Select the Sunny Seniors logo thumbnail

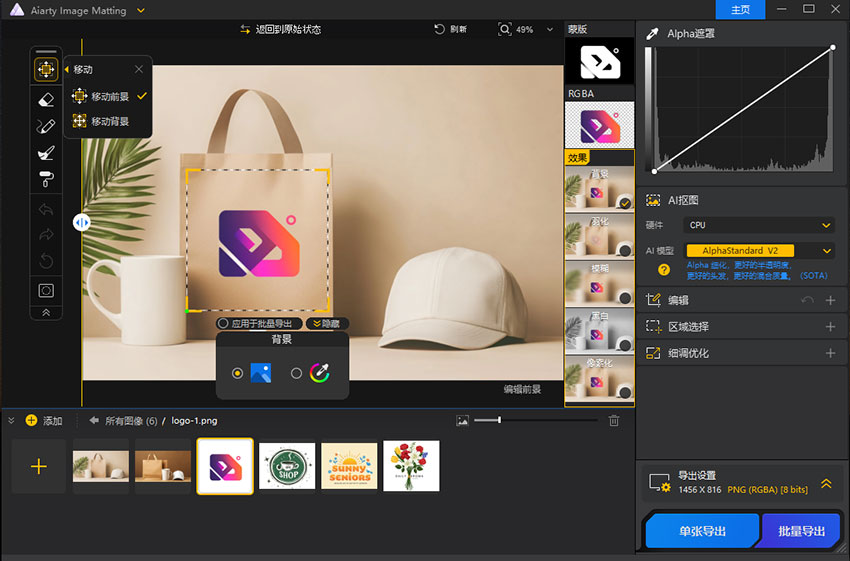point(349,466)
